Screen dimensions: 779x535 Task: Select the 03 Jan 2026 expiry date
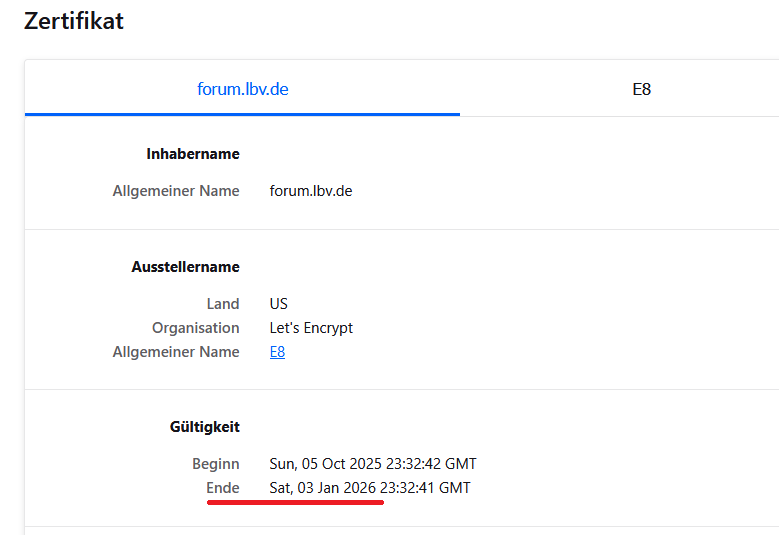[369, 488]
